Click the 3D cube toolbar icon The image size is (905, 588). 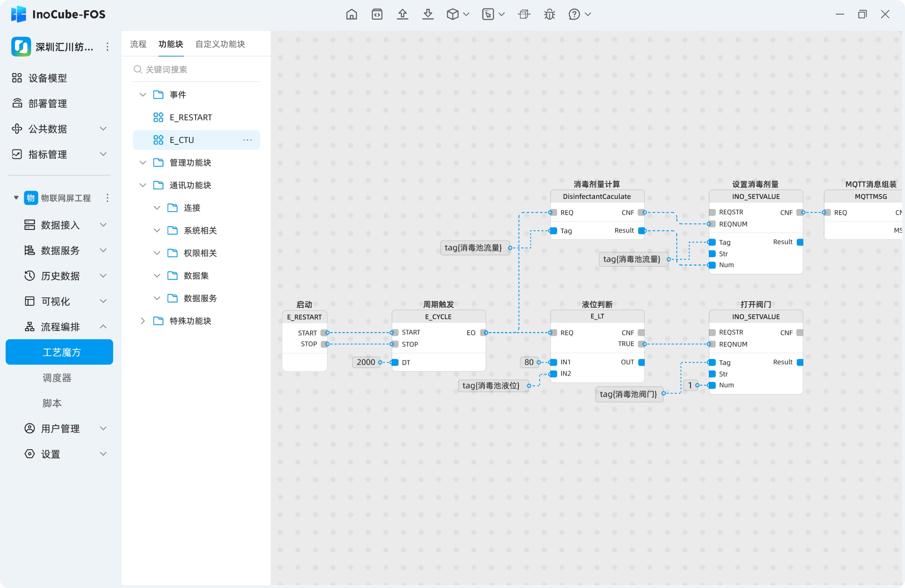click(452, 14)
